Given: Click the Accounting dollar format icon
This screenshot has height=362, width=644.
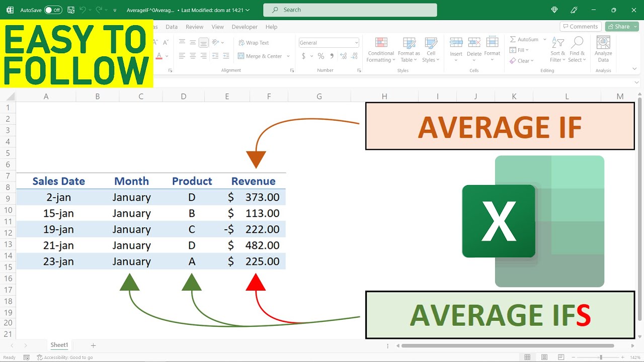Looking at the screenshot, I should coord(303,56).
